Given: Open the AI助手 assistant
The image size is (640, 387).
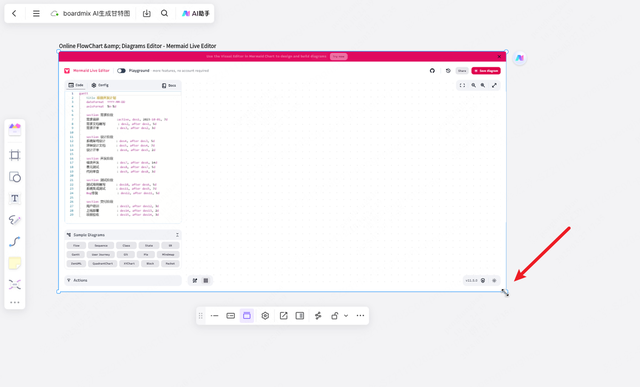Looking at the screenshot, I should 196,13.
